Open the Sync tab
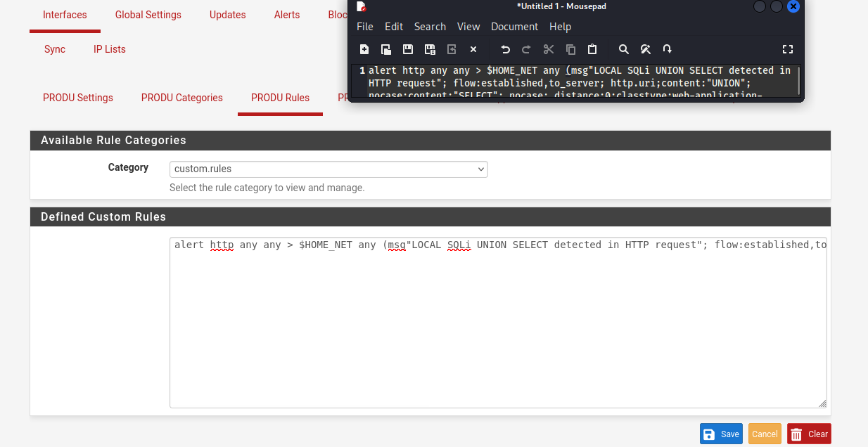This screenshot has width=868, height=447. click(x=55, y=49)
